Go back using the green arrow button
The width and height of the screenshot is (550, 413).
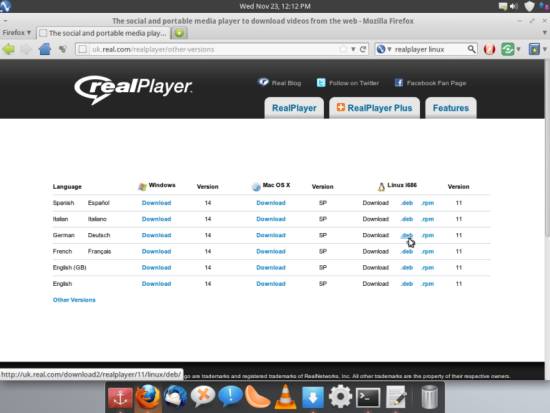pyautogui.click(x=8, y=49)
